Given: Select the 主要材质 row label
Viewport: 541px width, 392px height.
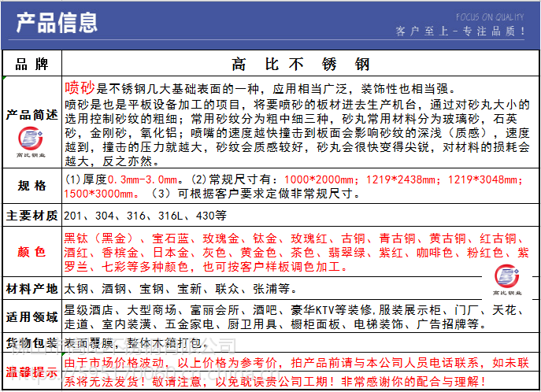Looking at the screenshot, I should [x=31, y=216].
